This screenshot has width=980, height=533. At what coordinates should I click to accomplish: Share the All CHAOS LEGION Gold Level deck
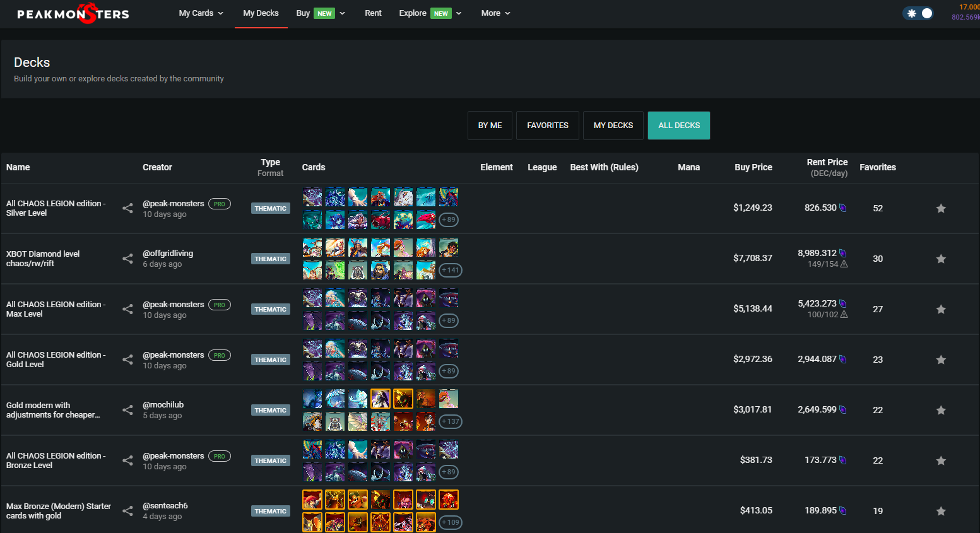click(127, 360)
